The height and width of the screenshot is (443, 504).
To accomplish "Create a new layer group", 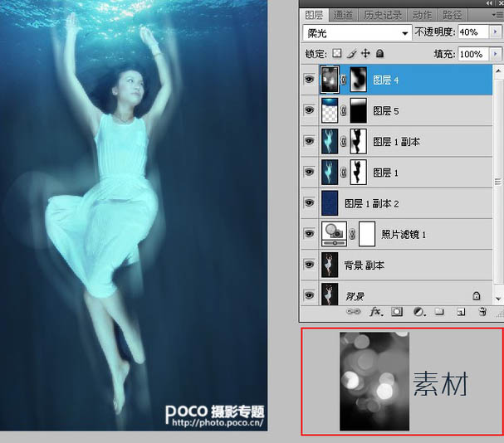I will click(439, 311).
